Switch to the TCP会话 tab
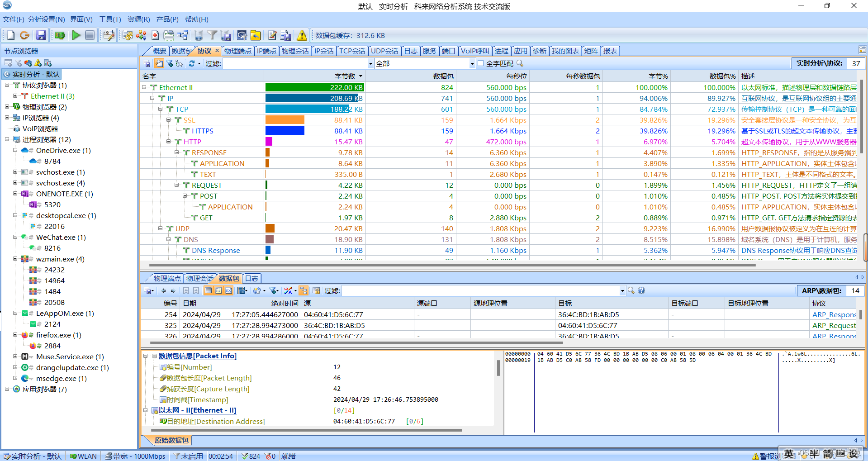This screenshot has height=461, width=868. point(352,51)
